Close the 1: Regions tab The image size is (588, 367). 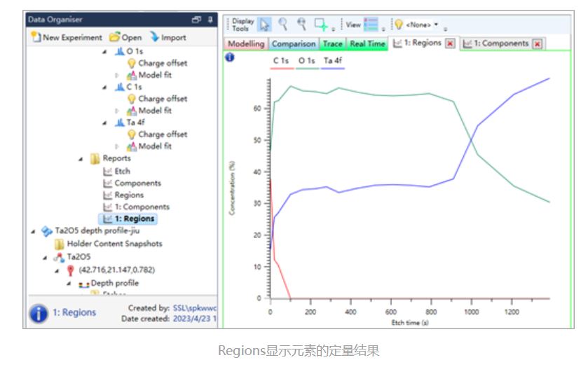point(451,43)
